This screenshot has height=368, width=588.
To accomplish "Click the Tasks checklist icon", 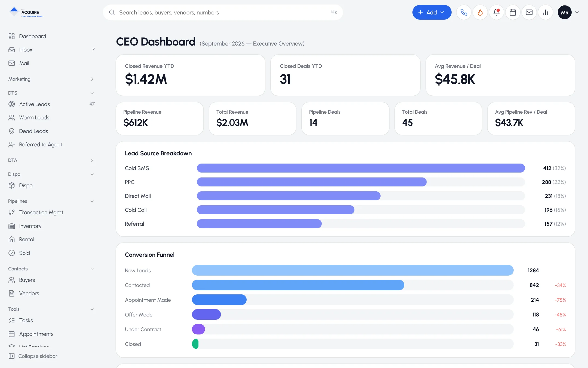I will point(11,320).
